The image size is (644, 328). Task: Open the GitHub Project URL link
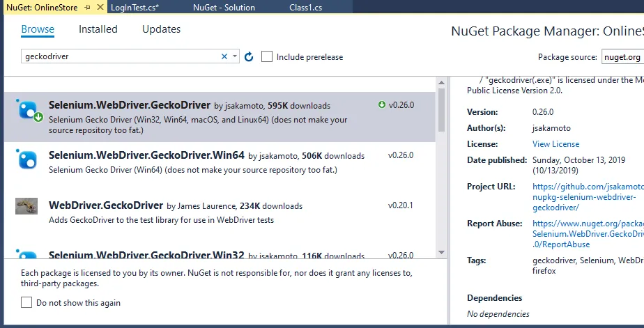click(588, 197)
